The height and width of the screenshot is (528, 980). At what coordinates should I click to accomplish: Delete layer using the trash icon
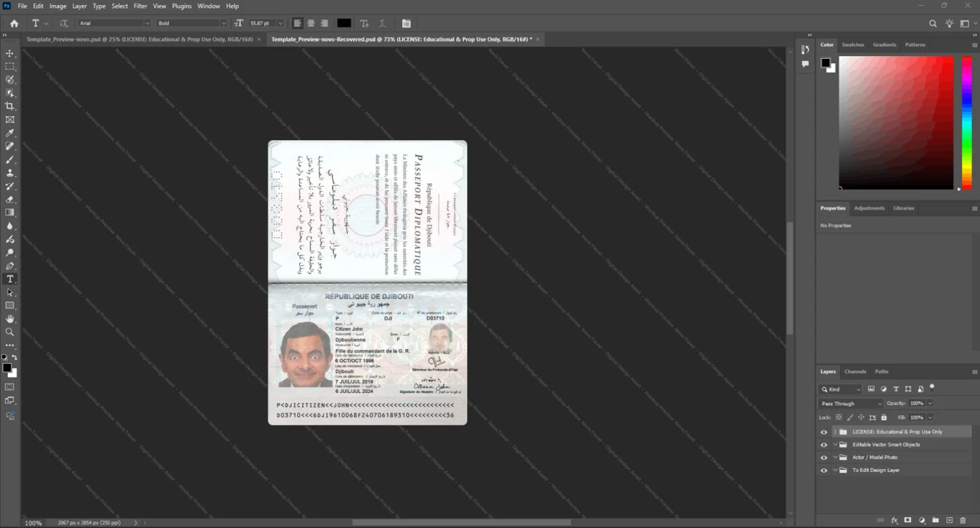[963, 520]
